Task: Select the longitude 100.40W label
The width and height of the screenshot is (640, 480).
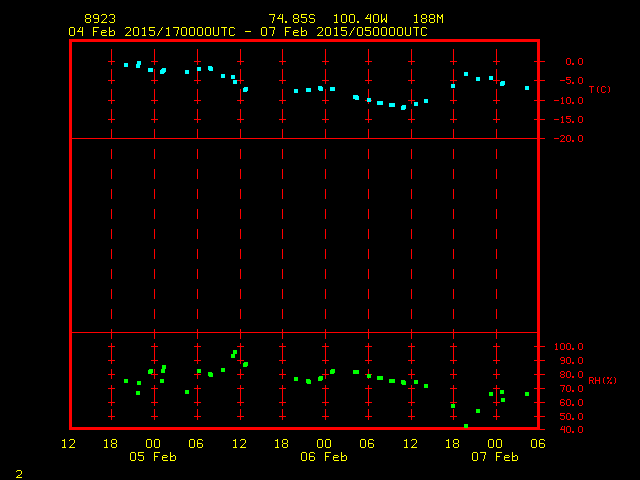Action: 360,19
